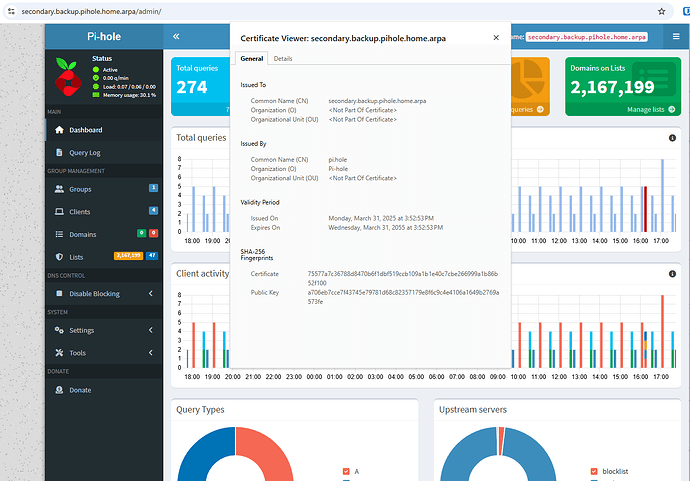Open the Donate page link

[x=80, y=390]
